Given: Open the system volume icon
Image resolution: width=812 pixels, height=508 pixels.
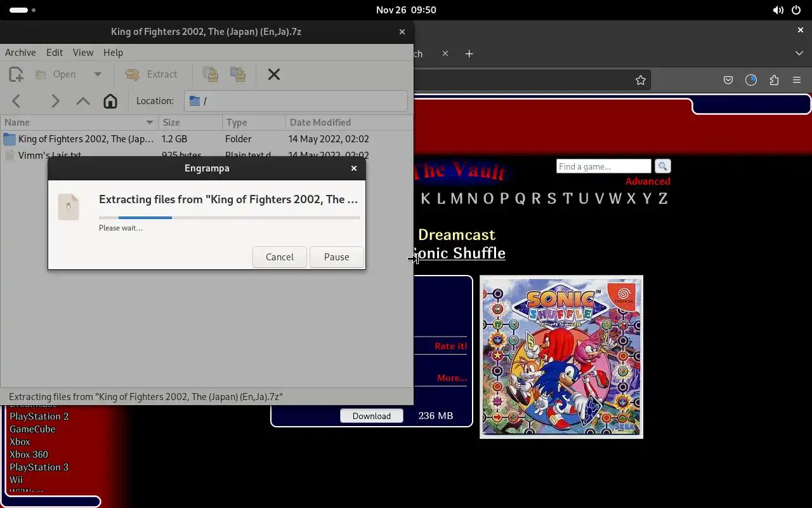Looking at the screenshot, I should (x=778, y=10).
